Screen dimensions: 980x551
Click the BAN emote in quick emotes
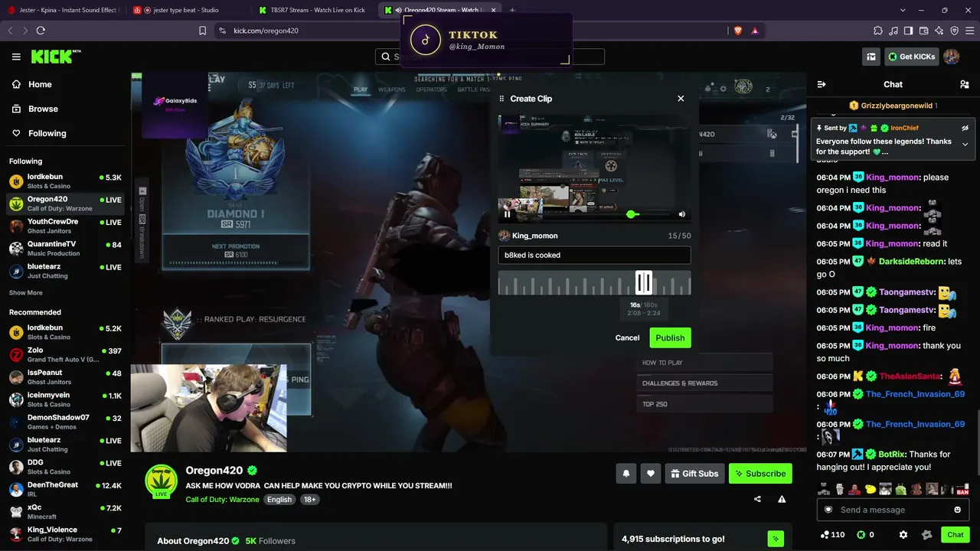coord(962,490)
